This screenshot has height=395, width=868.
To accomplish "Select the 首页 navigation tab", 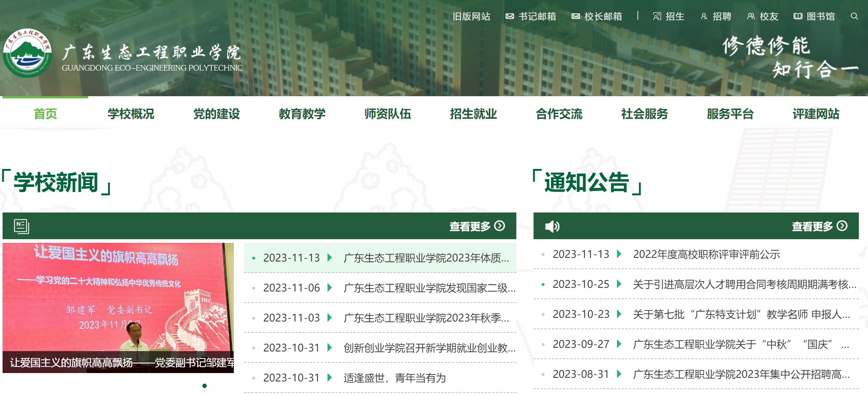I will coord(45,114).
